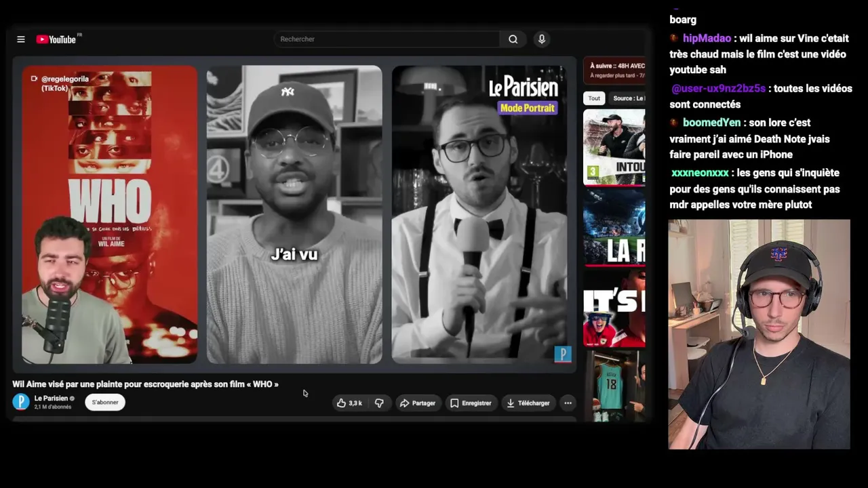Share the video with Partager
Image resolution: width=868 pixels, height=488 pixels.
[418, 403]
